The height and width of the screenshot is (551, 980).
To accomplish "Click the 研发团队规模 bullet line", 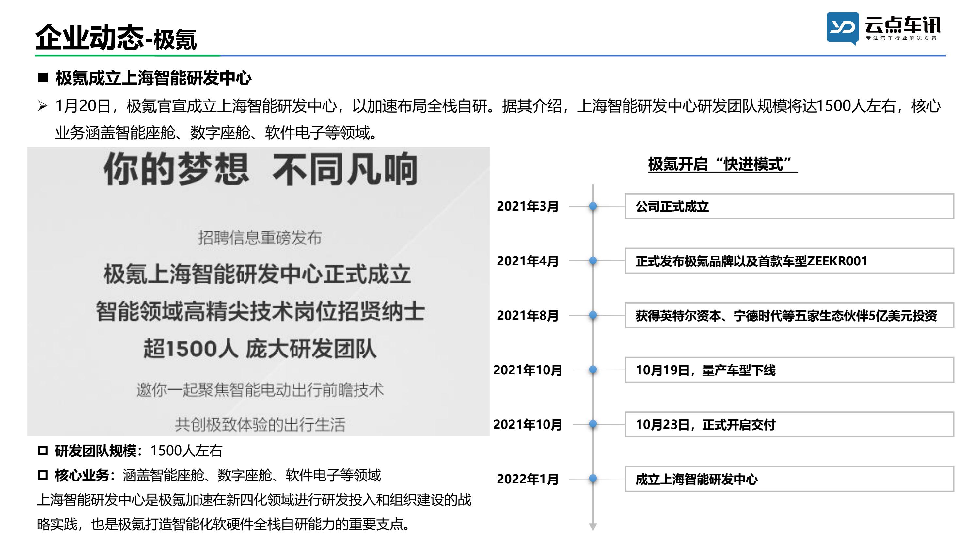I will click(x=130, y=451).
